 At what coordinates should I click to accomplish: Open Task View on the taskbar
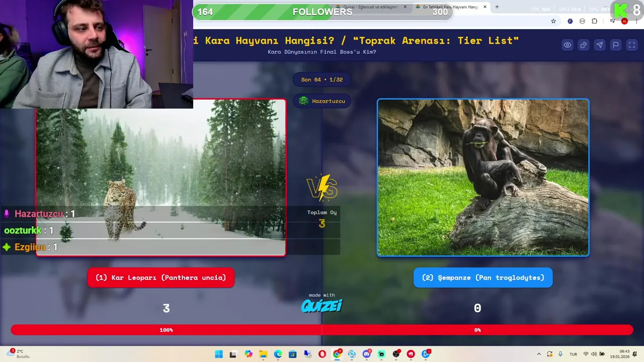pos(233,354)
